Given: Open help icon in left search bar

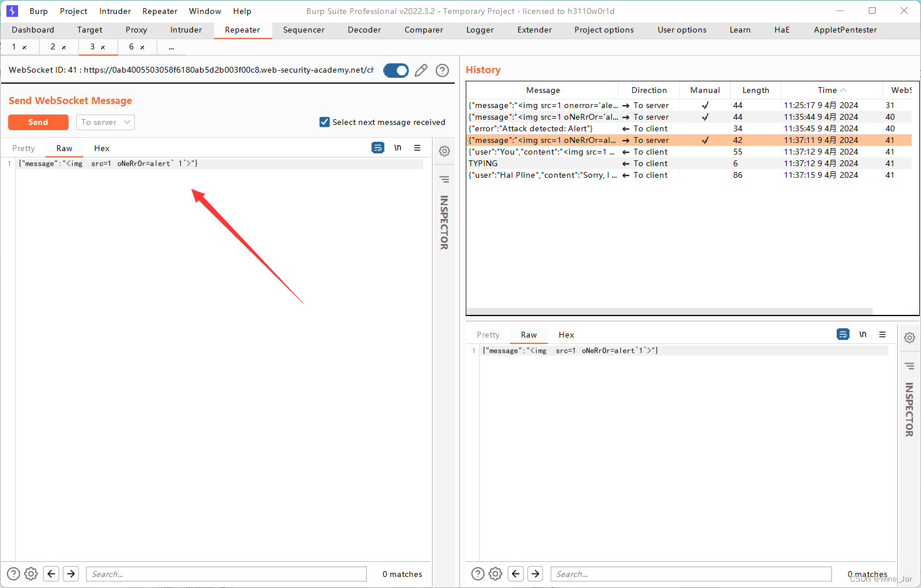Looking at the screenshot, I should (x=13, y=574).
